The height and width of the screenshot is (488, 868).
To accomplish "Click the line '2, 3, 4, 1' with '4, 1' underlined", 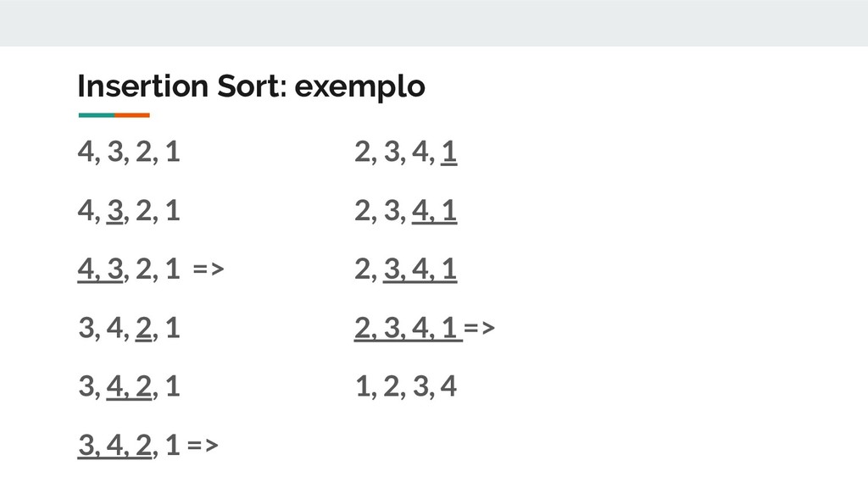I will pyautogui.click(x=406, y=211).
